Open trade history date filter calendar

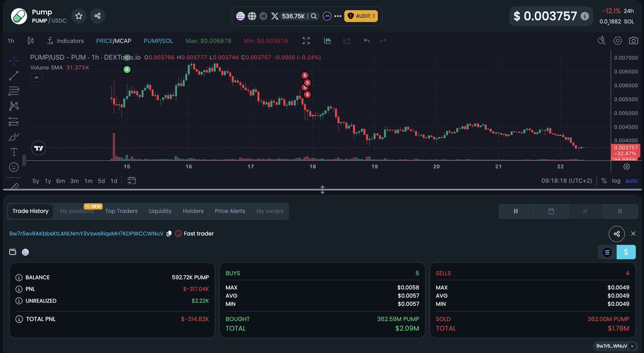tap(551, 211)
